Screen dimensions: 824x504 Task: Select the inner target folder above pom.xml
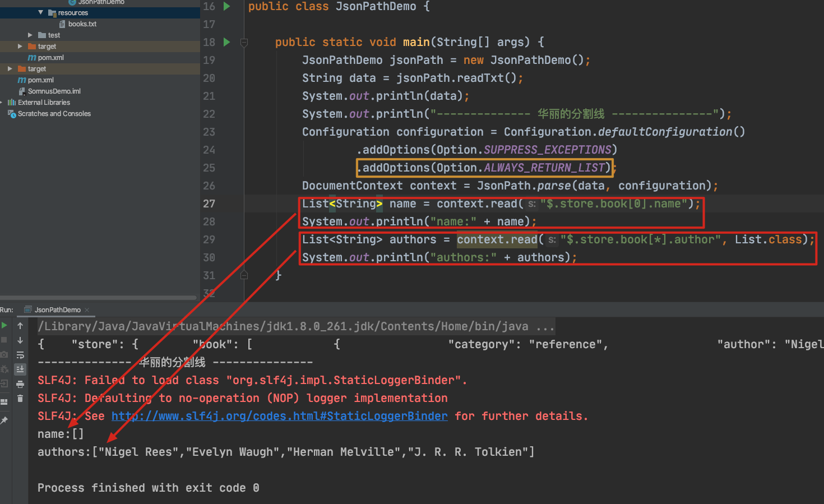click(x=47, y=46)
